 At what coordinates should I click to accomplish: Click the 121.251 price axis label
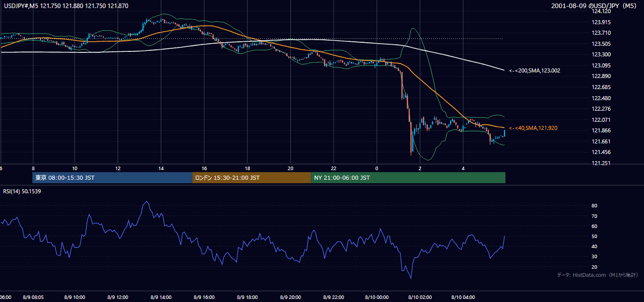point(602,163)
